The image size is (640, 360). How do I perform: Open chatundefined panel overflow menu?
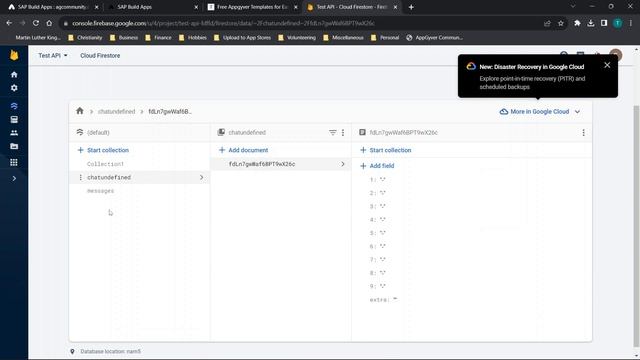pos(343,133)
